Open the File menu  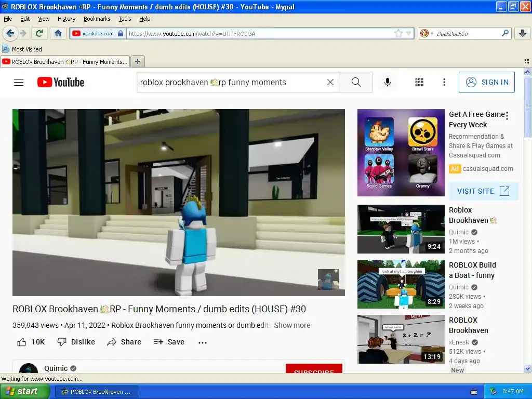[x=8, y=19]
